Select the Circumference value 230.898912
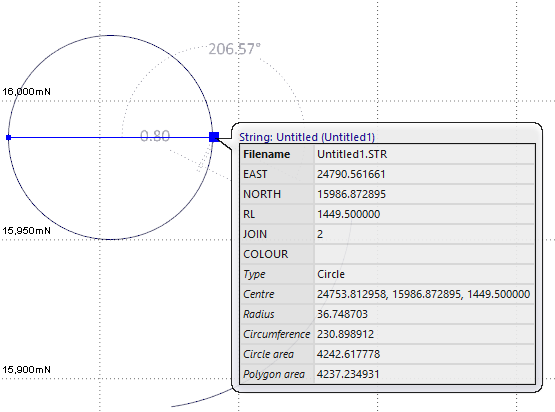The image size is (555, 412). pos(345,334)
